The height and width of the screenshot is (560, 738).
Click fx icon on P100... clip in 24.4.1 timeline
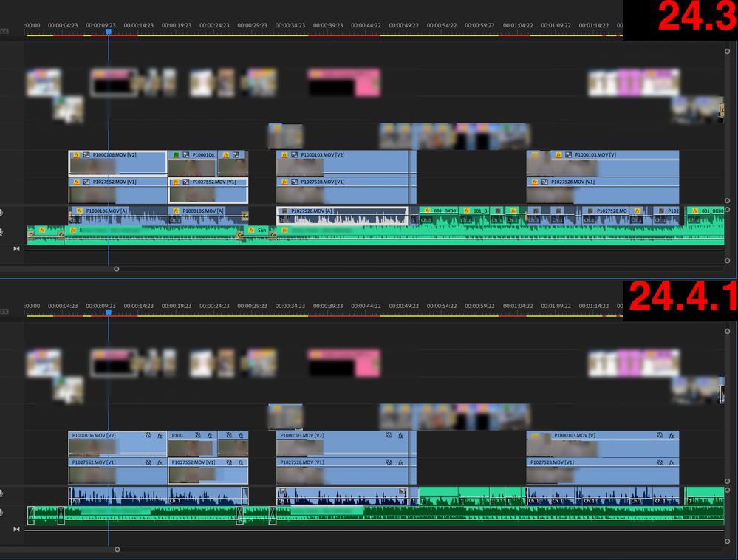click(210, 436)
